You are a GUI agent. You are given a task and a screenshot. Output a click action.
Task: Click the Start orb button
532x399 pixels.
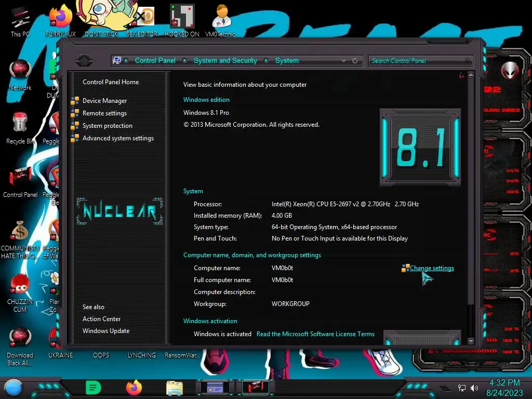click(14, 388)
